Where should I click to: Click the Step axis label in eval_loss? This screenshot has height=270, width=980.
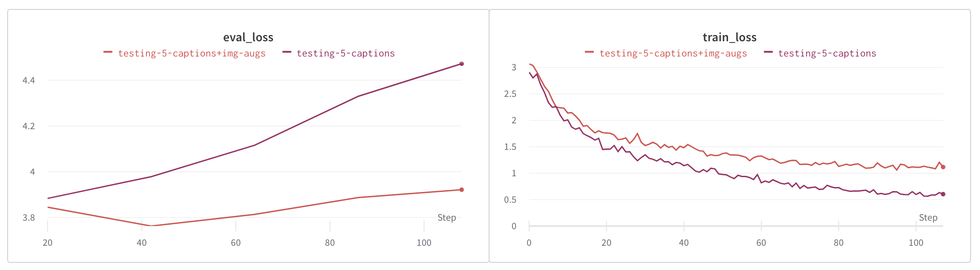tap(446, 218)
